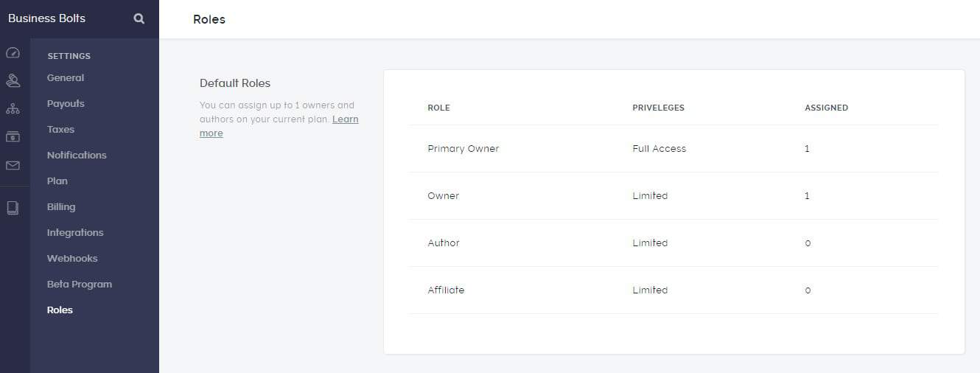Image resolution: width=980 pixels, height=373 pixels.
Task: Open the sales money icon
Action: pos(13,137)
